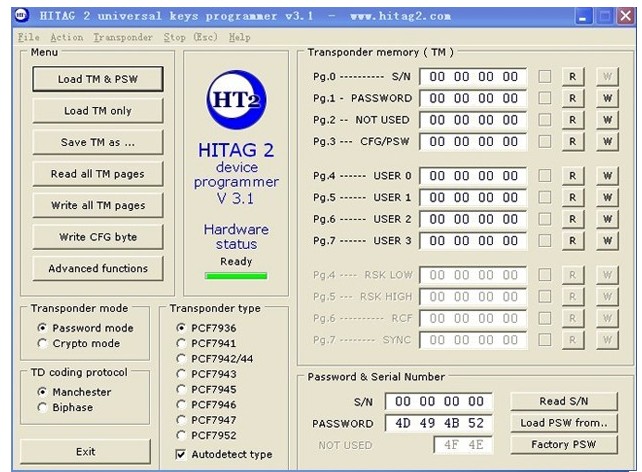The width and height of the screenshot is (642, 472).
Task: Toggle the Autodetect type checkbox
Action: tap(181, 454)
